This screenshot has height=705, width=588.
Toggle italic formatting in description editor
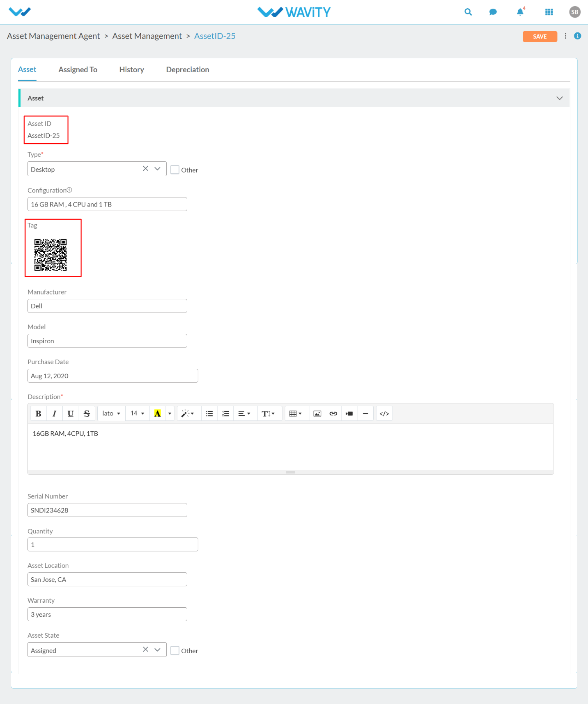point(54,413)
